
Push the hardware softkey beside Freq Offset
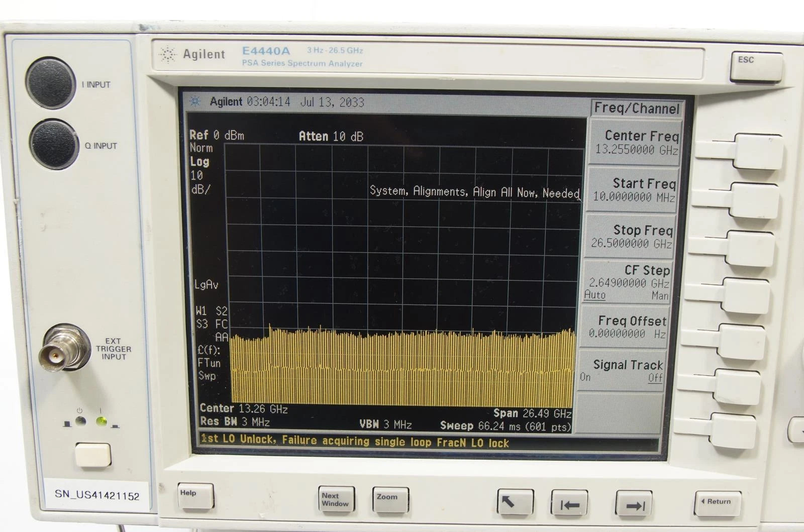[741, 342]
